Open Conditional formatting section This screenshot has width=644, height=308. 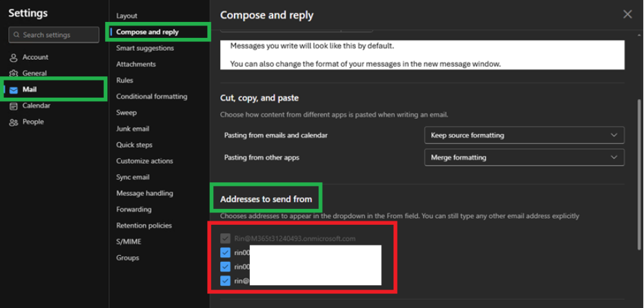point(151,96)
